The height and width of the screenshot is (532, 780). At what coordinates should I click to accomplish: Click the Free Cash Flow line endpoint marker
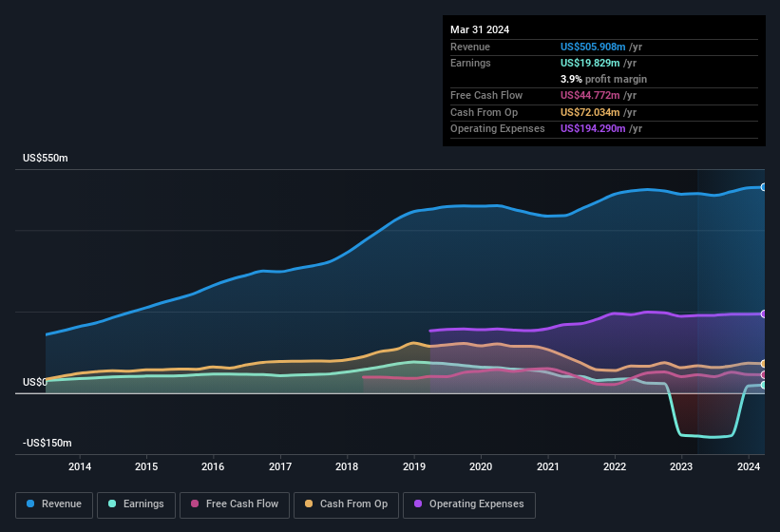tap(763, 374)
